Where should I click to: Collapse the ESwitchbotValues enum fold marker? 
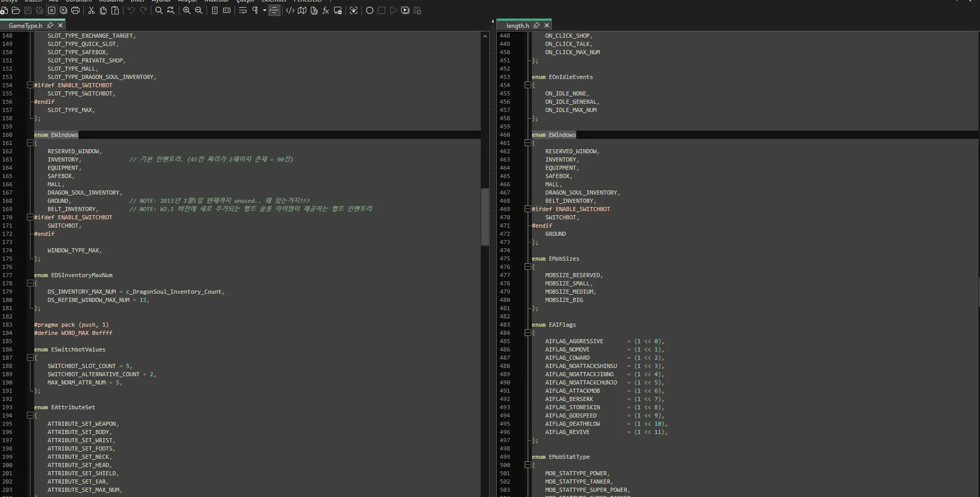(30, 358)
